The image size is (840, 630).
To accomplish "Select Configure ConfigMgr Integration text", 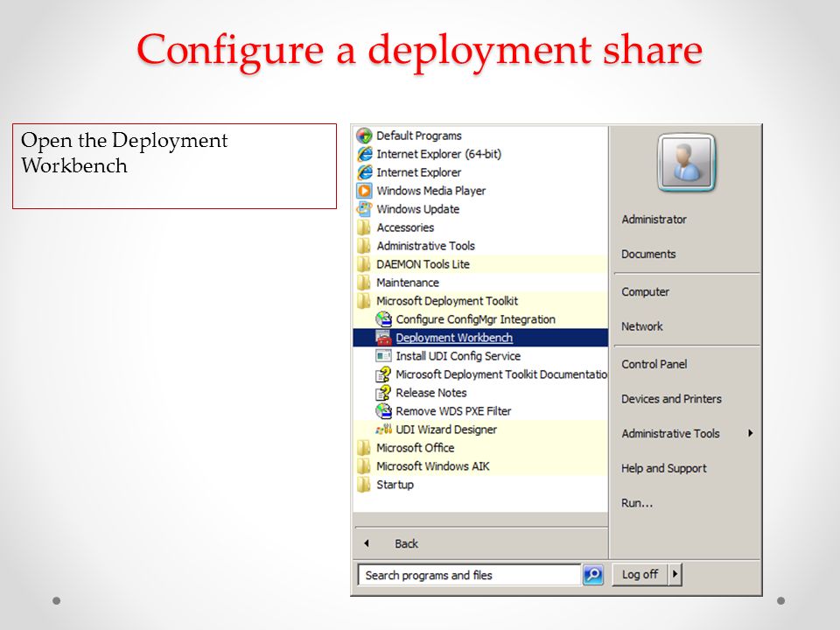I will 476,319.
